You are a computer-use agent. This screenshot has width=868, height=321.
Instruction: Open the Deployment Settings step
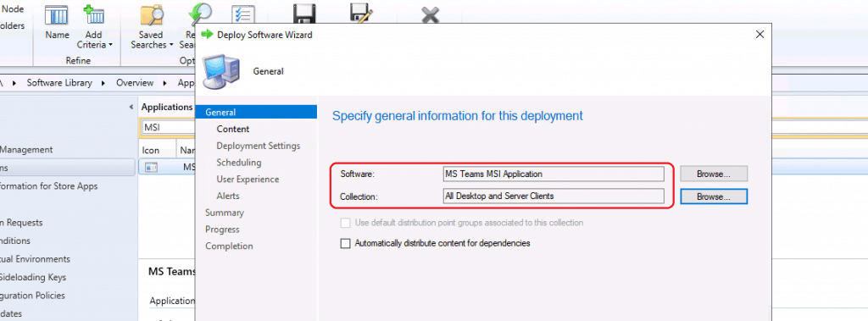259,146
